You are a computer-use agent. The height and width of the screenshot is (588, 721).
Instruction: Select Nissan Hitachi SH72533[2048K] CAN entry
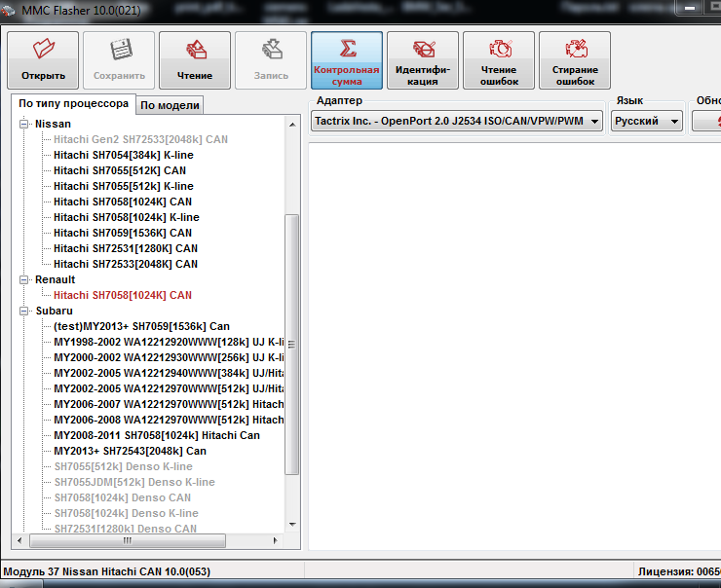(126, 265)
